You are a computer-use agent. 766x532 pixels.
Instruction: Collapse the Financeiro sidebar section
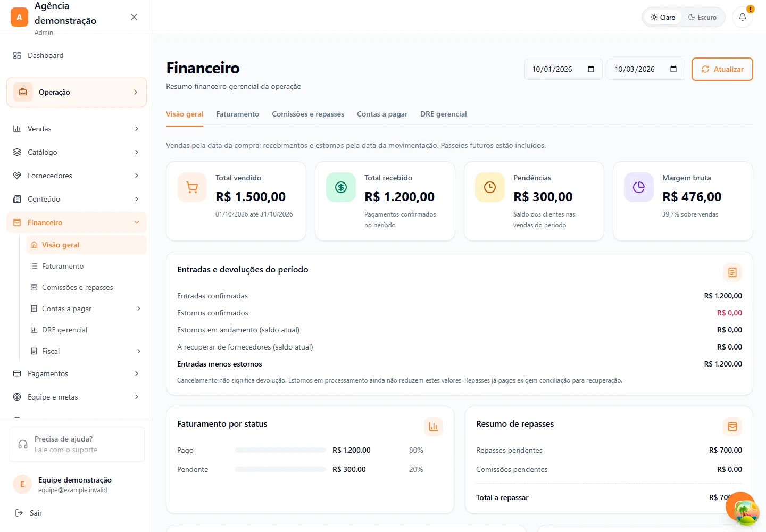point(77,222)
